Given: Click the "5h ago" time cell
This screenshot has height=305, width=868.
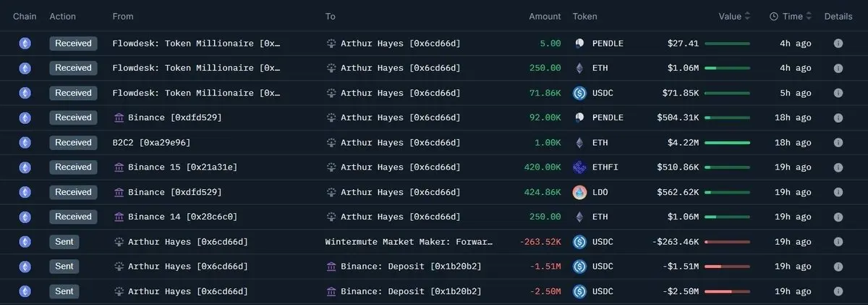Looking at the screenshot, I should coord(795,93).
